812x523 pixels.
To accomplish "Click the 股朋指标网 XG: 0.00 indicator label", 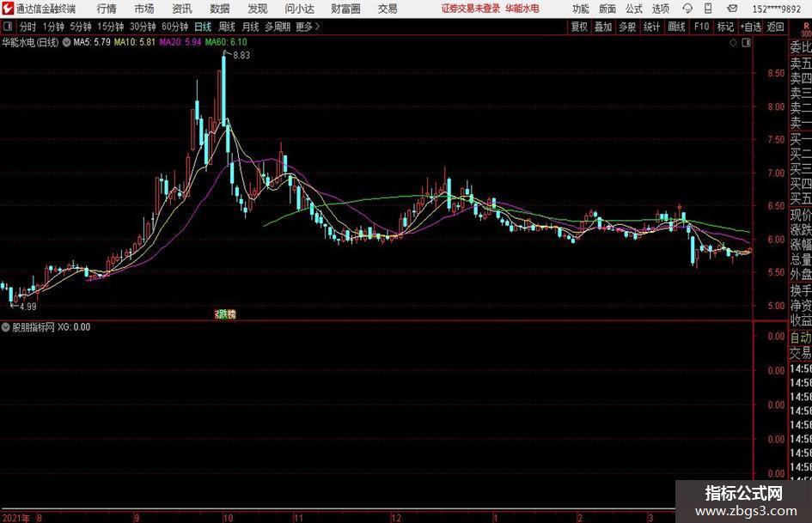I will click(x=52, y=327).
